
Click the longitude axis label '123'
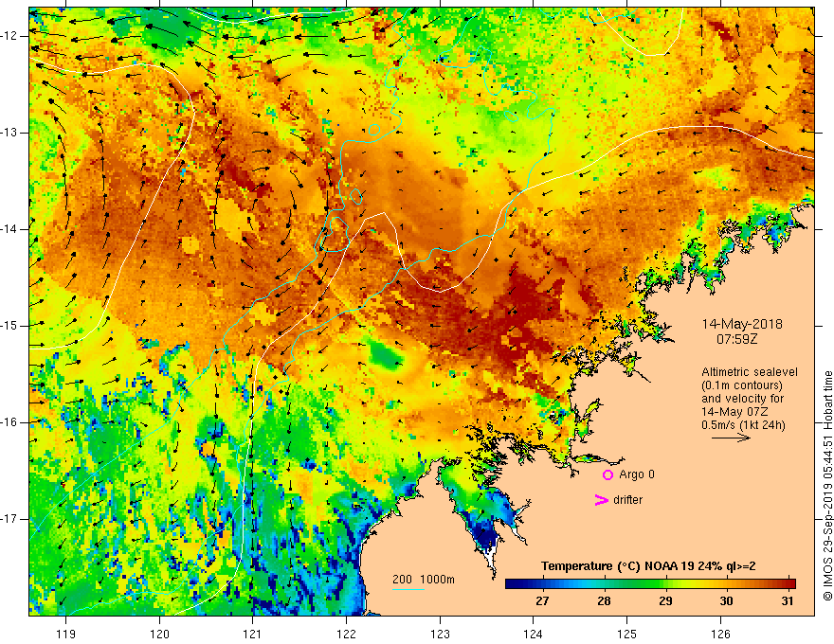click(x=440, y=634)
